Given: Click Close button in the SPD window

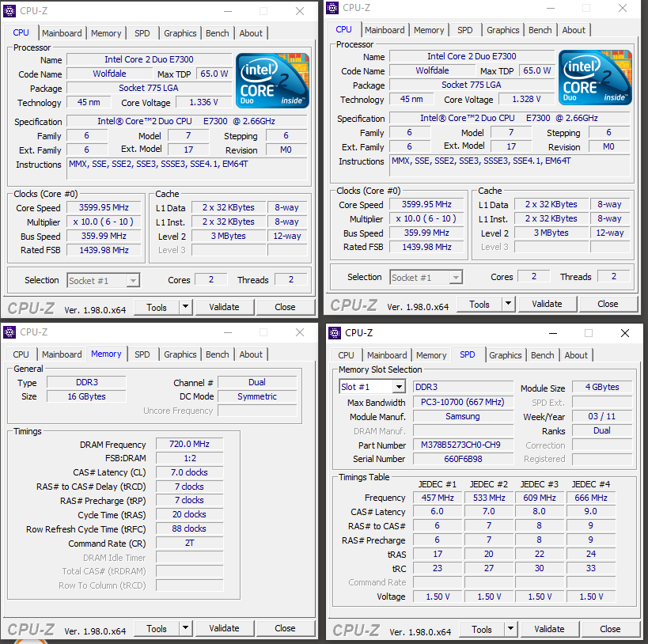Looking at the screenshot, I should (x=610, y=629).
